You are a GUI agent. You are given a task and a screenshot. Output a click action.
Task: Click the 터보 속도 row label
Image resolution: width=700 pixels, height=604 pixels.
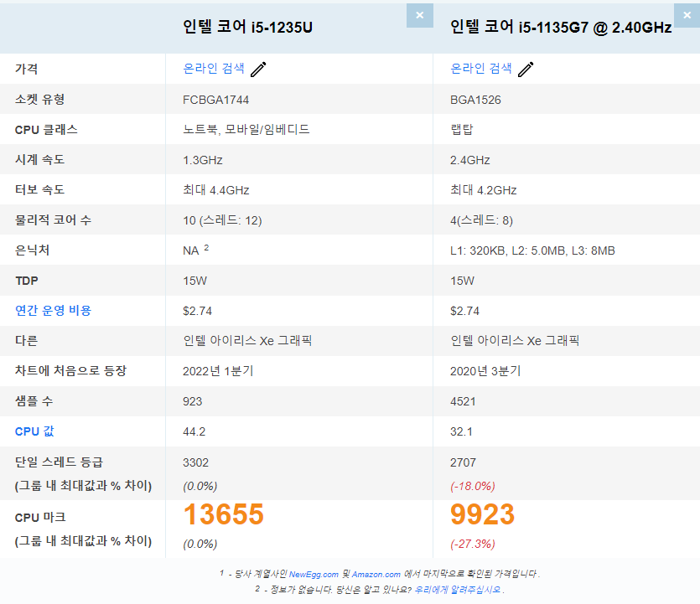click(x=39, y=189)
